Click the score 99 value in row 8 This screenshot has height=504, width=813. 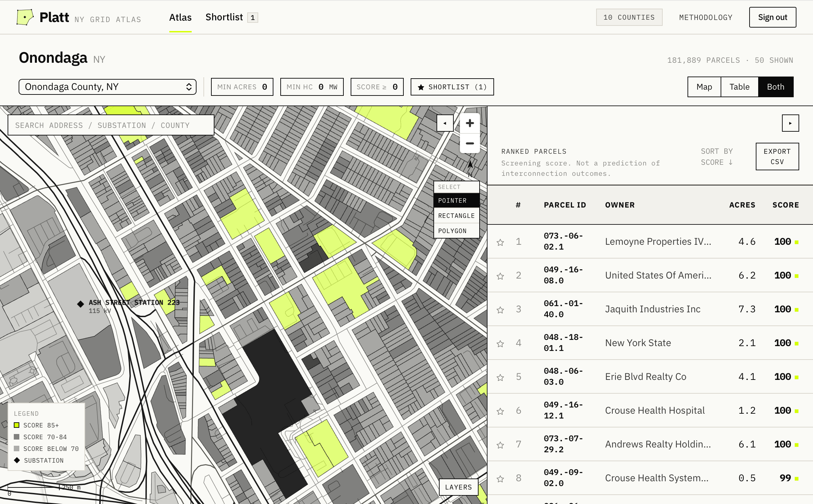pos(785,478)
